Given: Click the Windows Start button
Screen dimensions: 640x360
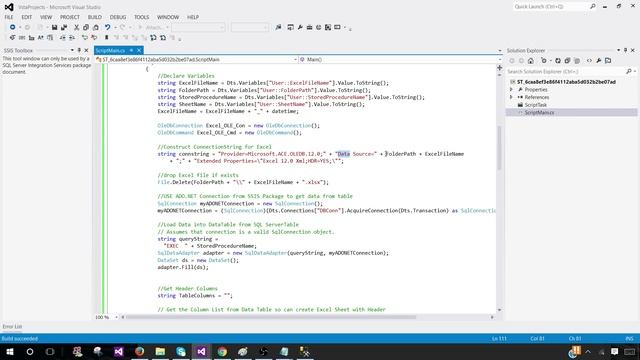Looking at the screenshot, I should click(9, 351).
